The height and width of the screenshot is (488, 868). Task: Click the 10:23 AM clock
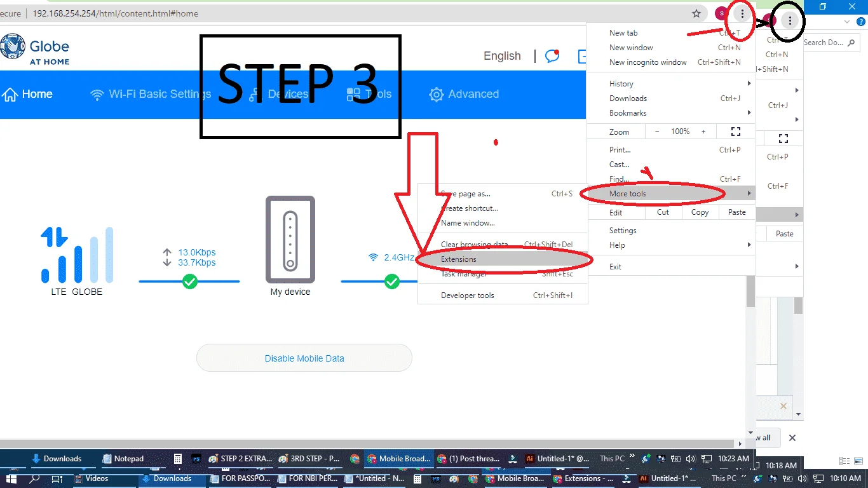[734, 459]
